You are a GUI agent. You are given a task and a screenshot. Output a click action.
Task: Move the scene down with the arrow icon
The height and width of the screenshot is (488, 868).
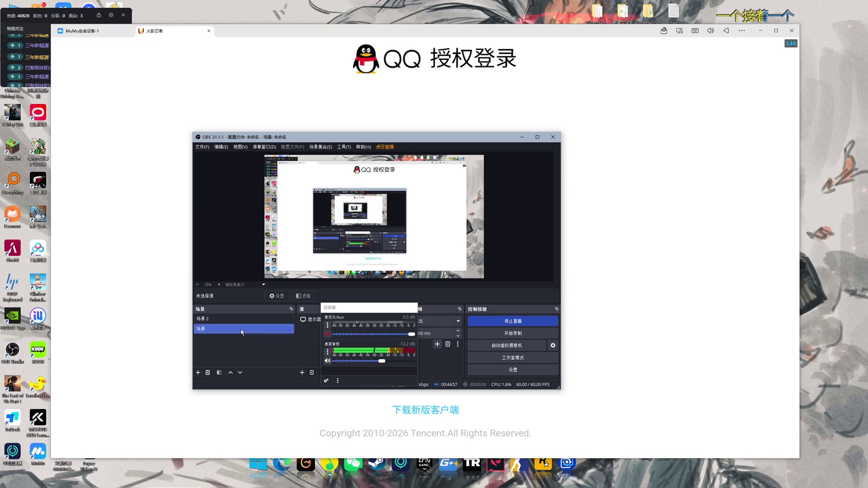click(240, 372)
